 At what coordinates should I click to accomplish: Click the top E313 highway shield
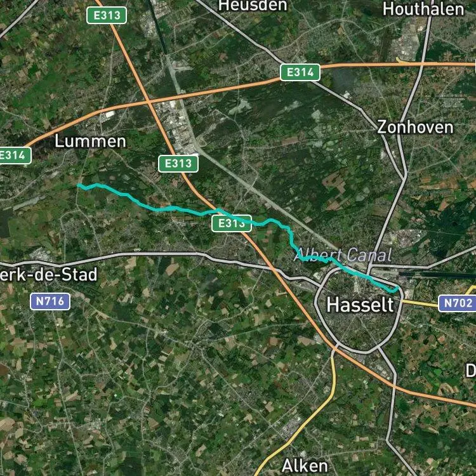pos(107,15)
